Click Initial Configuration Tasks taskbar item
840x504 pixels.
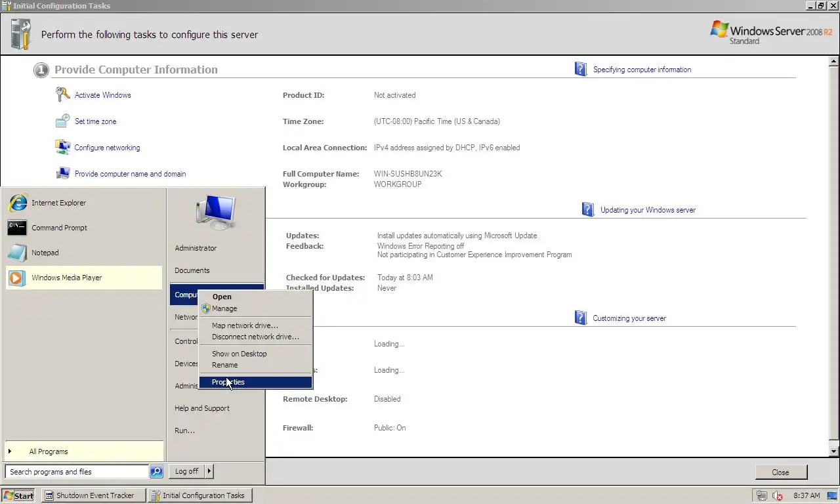point(199,495)
